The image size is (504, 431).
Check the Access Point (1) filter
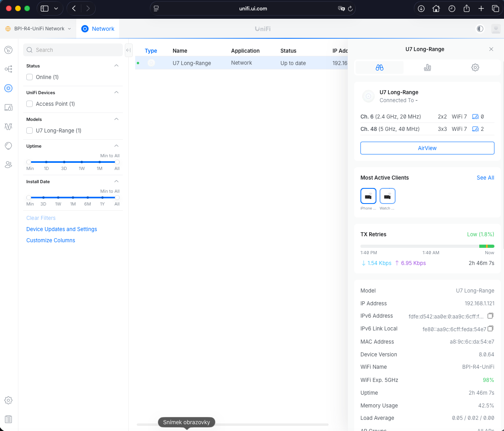pyautogui.click(x=30, y=104)
